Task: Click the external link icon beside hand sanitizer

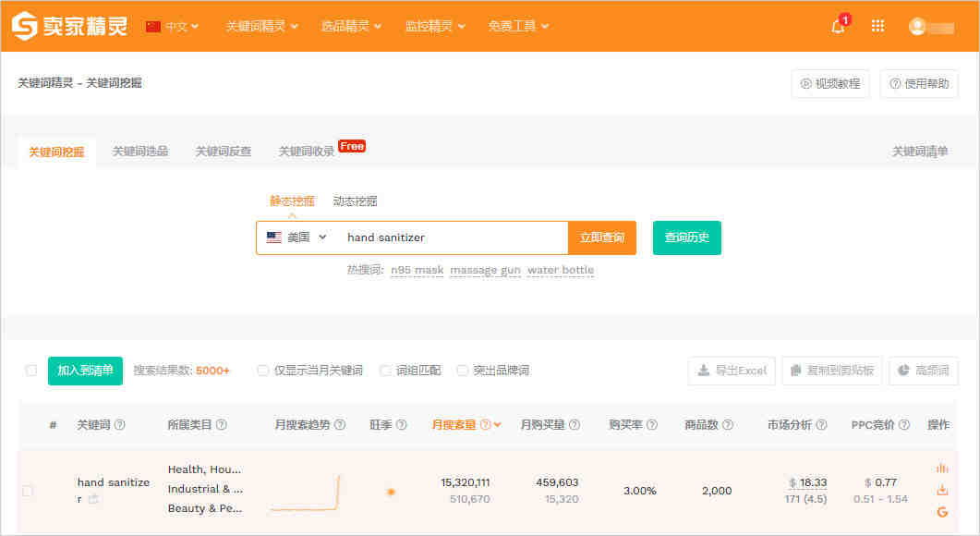Action: pos(94,499)
